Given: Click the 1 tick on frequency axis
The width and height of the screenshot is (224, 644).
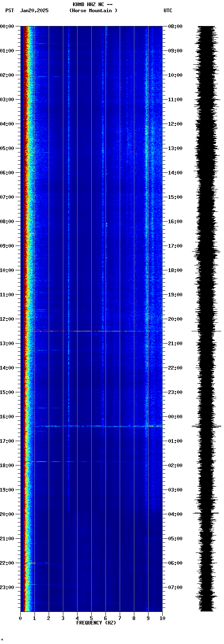Looking at the screenshot, I should (x=34, y=618).
